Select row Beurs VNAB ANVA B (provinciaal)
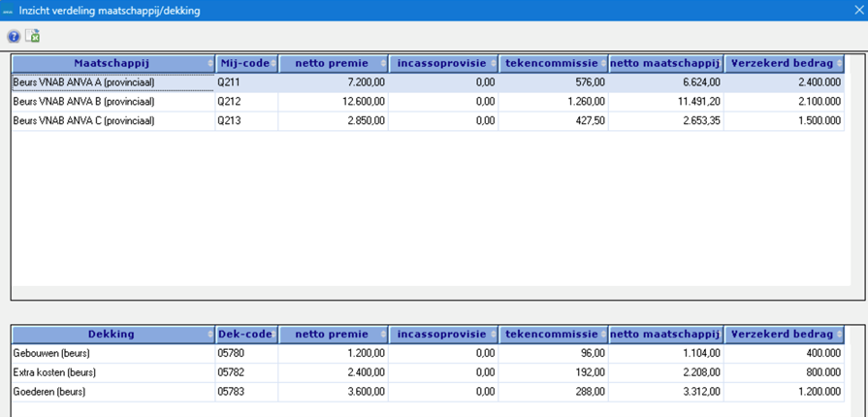 pos(429,102)
